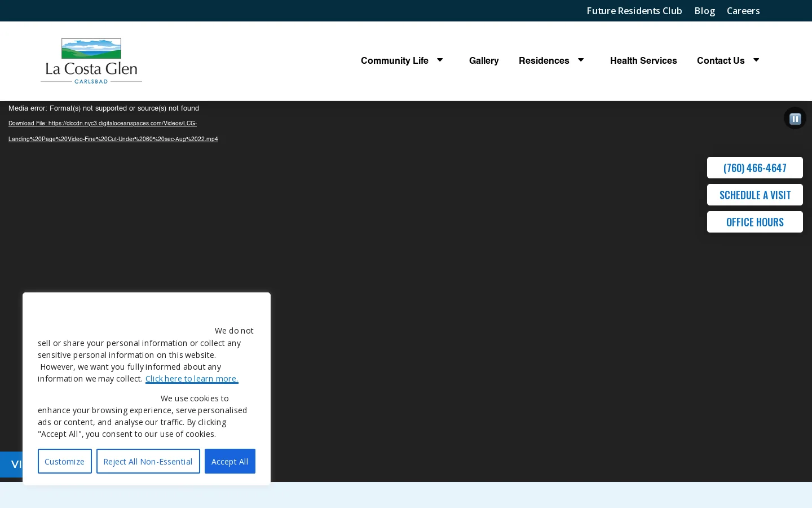Reject All Non-Essential cookies
This screenshot has width=812, height=508.
click(148, 461)
